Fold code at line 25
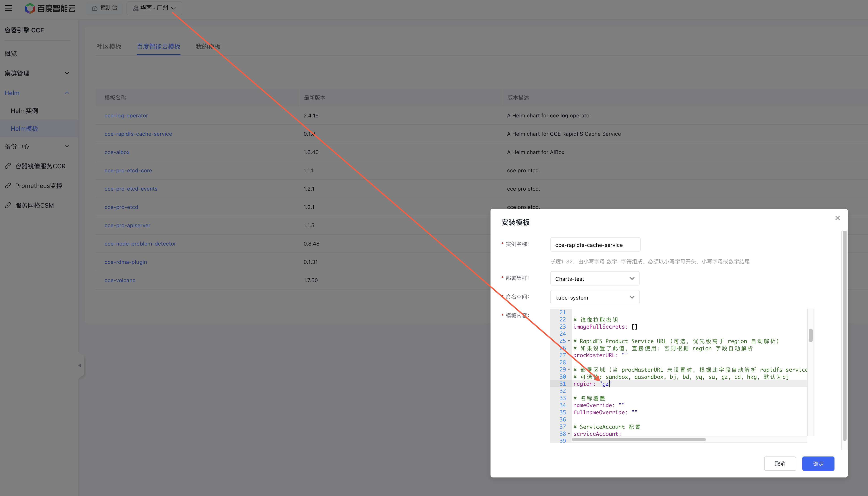 click(x=569, y=341)
